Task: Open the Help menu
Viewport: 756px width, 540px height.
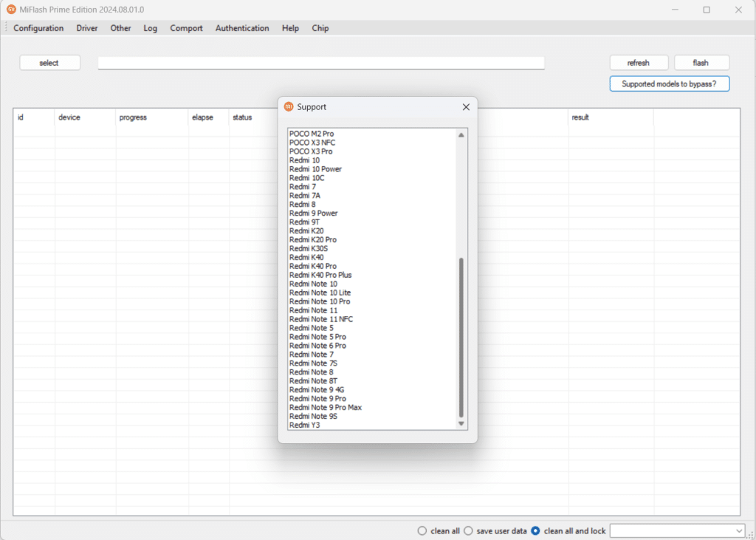Action: pos(290,28)
